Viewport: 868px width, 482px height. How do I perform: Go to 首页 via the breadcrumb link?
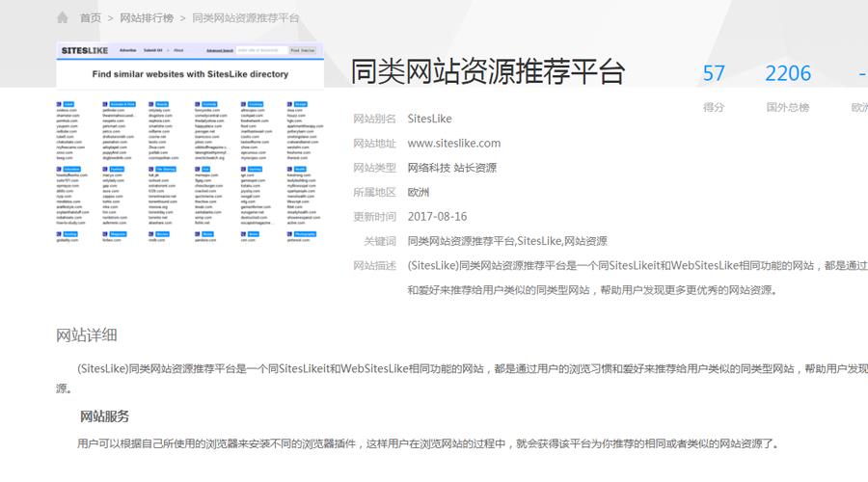click(91, 18)
